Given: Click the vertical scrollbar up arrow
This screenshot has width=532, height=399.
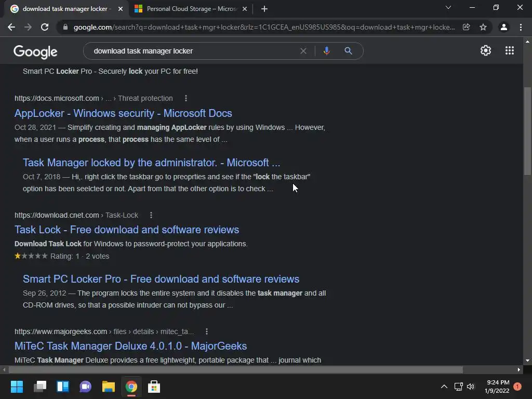Looking at the screenshot, I should (x=527, y=42).
